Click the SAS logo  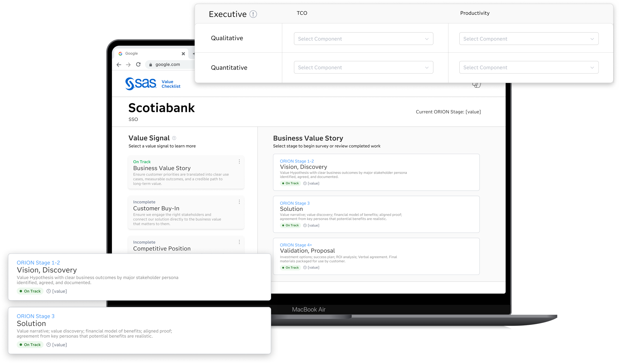141,84
